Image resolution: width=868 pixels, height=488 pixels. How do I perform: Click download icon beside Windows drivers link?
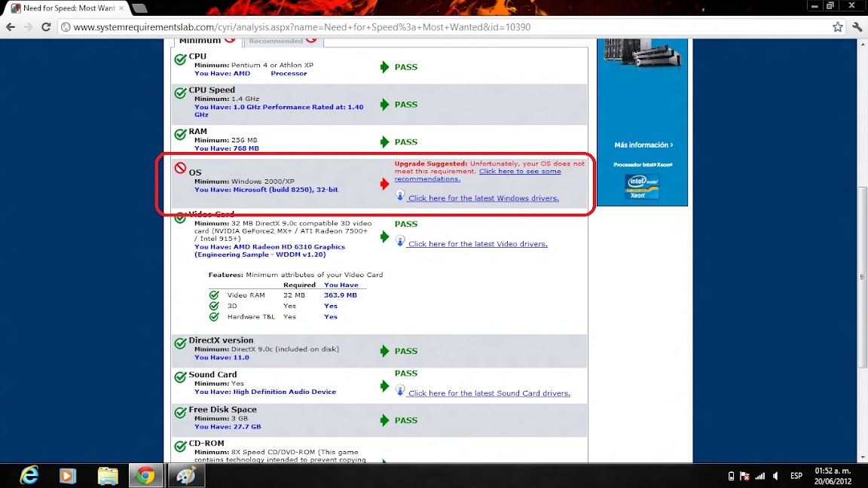pos(400,195)
